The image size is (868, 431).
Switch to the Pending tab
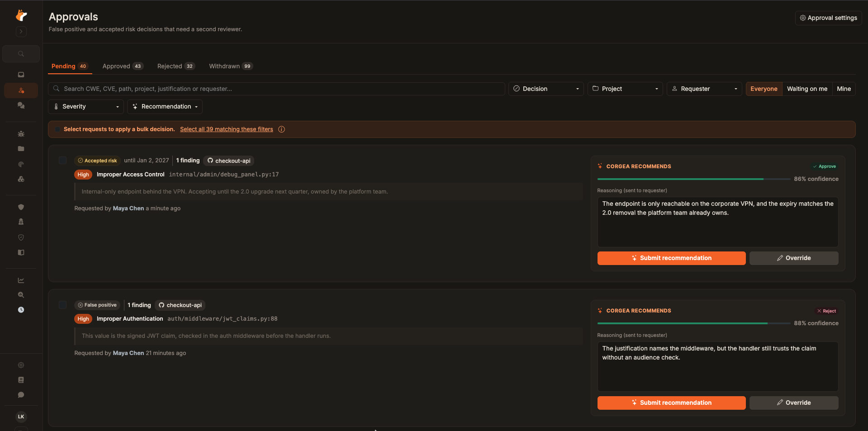click(x=70, y=66)
